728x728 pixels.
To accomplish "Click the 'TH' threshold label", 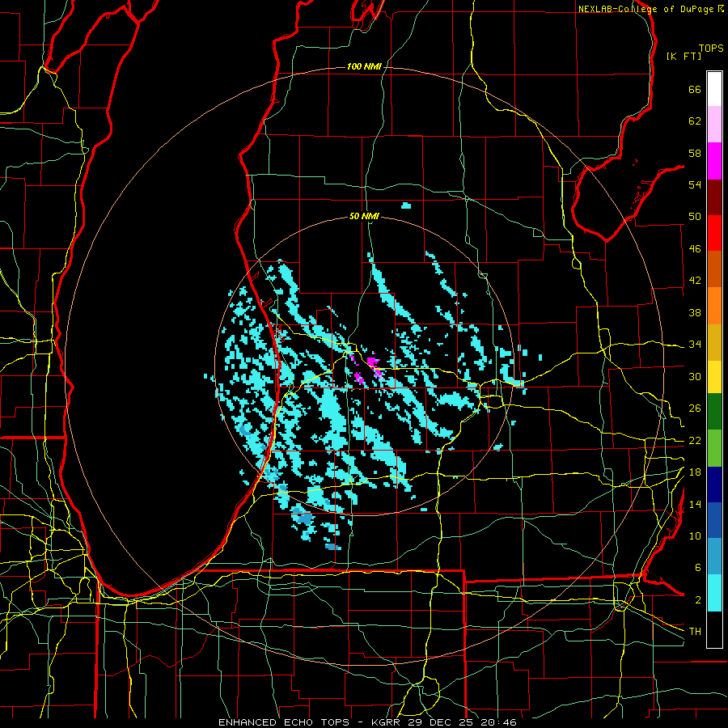I will click(695, 632).
